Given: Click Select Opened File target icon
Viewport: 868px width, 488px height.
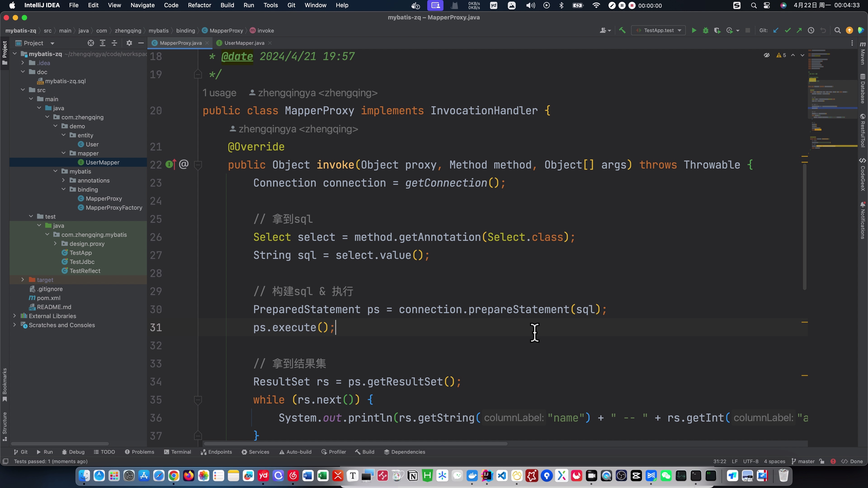Looking at the screenshot, I should [91, 43].
